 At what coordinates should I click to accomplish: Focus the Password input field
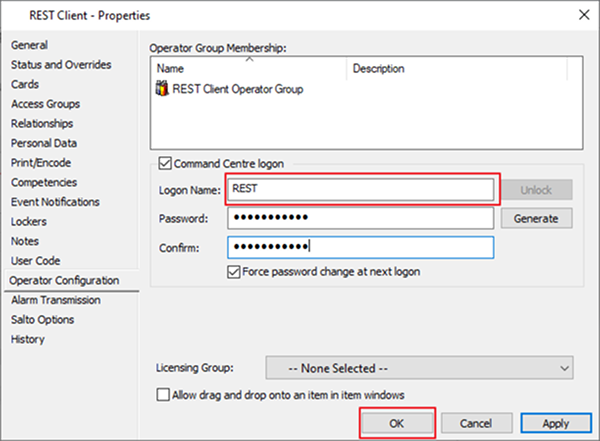pos(360,218)
